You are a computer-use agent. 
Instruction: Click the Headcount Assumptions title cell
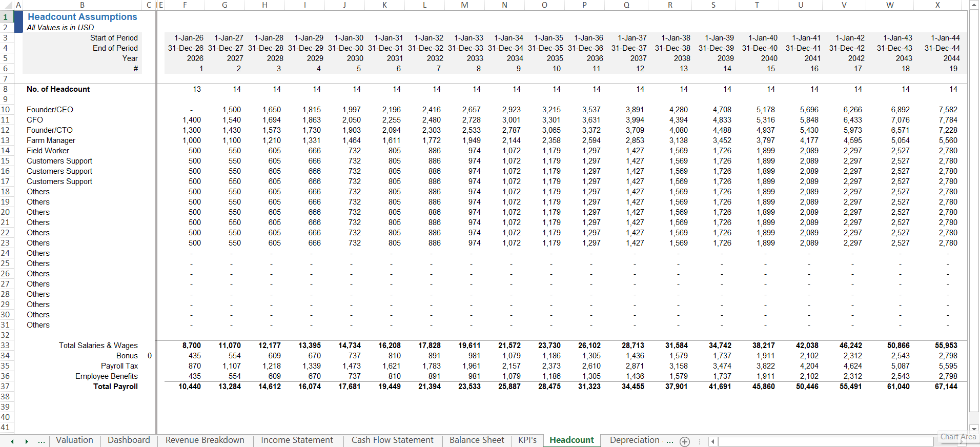click(83, 17)
